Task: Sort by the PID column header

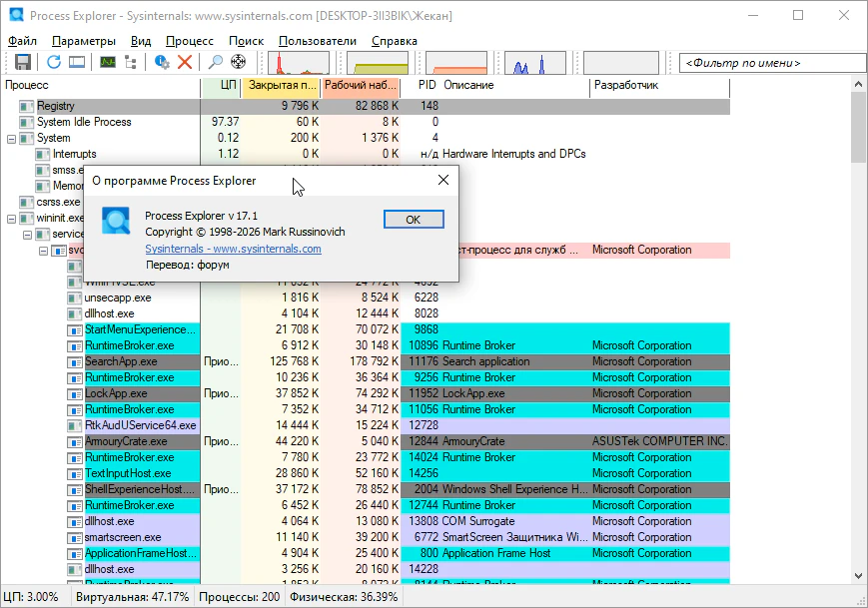Action: click(x=427, y=85)
